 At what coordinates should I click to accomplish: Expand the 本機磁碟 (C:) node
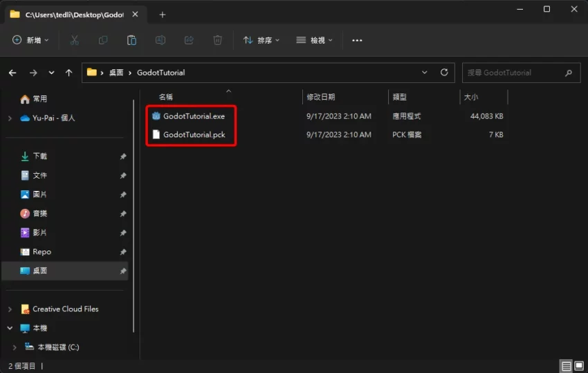15,347
